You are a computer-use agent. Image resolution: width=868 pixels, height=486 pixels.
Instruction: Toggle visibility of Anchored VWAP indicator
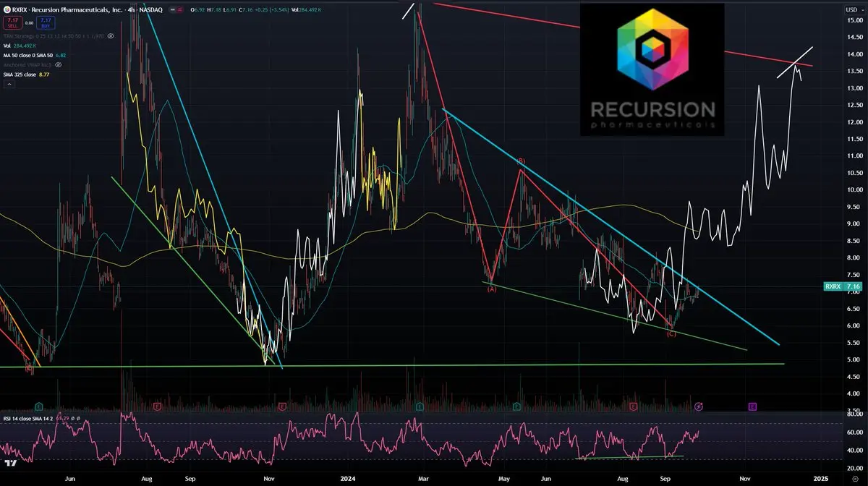[x=58, y=64]
